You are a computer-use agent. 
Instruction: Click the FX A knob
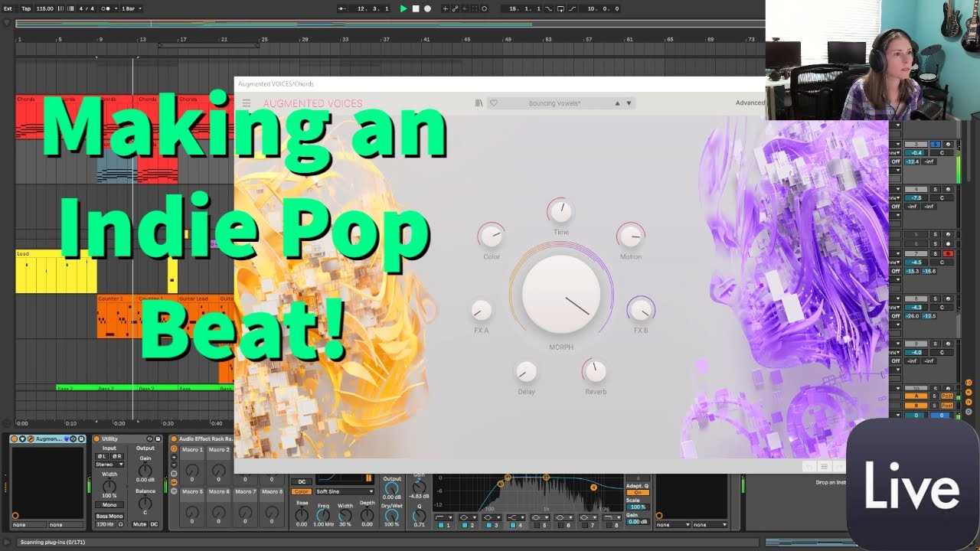point(482,310)
